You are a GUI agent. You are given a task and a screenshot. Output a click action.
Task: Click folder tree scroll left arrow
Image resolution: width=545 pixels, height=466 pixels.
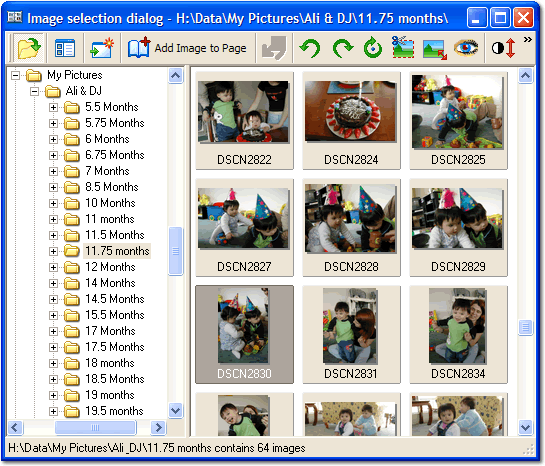[x=15, y=427]
